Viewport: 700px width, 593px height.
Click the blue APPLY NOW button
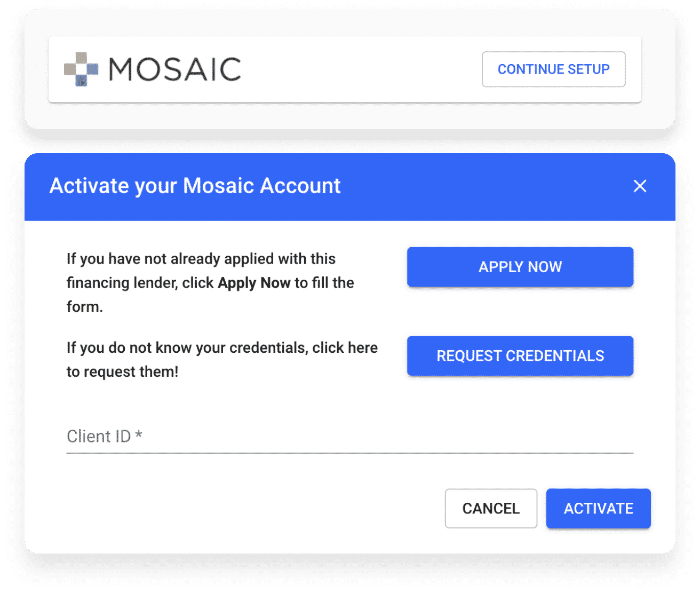point(520,267)
